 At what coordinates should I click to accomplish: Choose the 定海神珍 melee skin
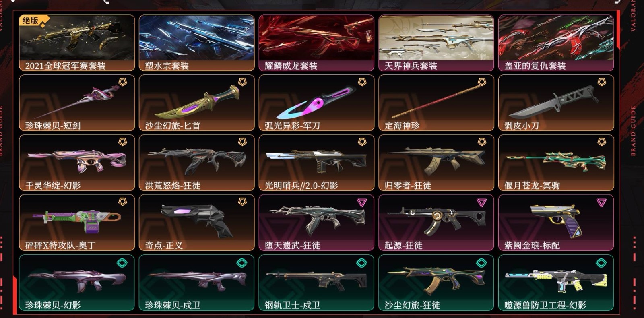coord(436,103)
